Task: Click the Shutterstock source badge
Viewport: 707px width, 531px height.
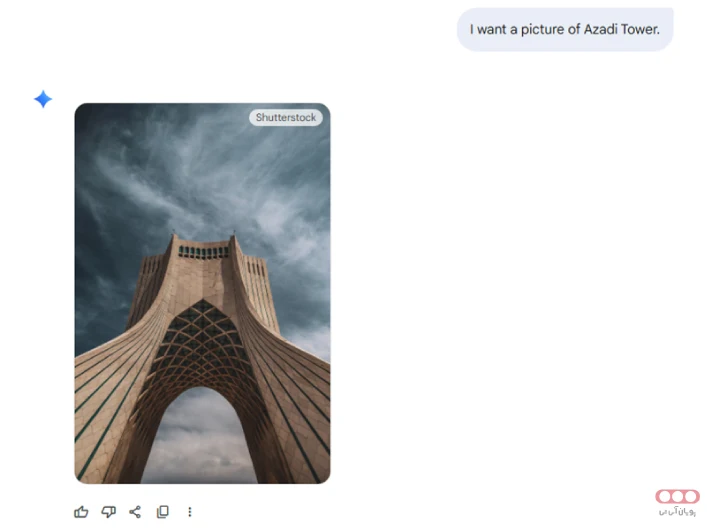Action: pyautogui.click(x=286, y=117)
